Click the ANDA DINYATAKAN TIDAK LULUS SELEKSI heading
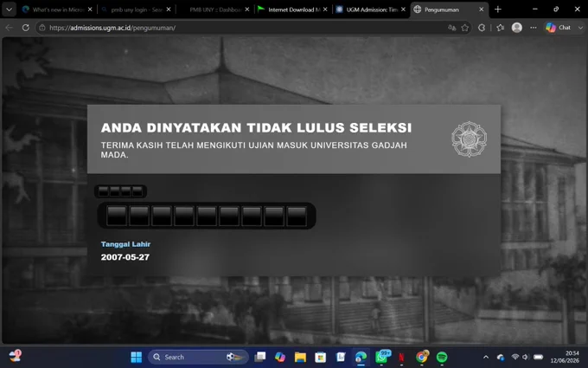Image resolution: width=588 pixels, height=368 pixels. [256, 127]
